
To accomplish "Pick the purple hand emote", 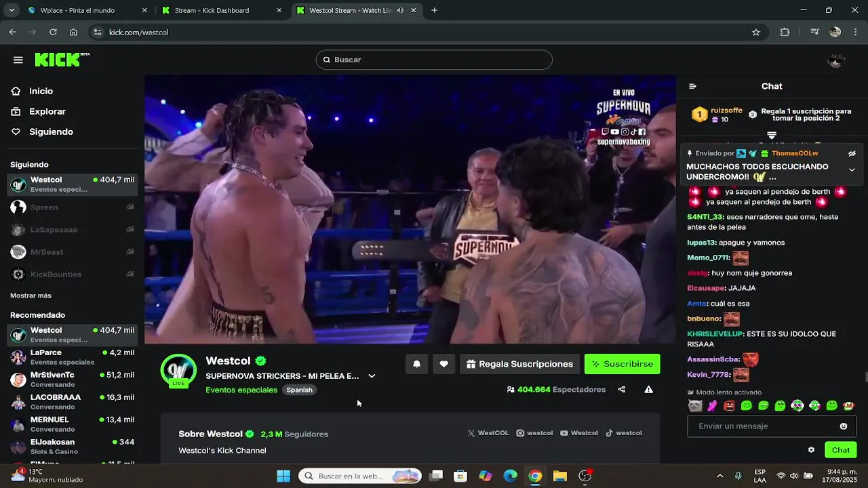I will (x=712, y=406).
